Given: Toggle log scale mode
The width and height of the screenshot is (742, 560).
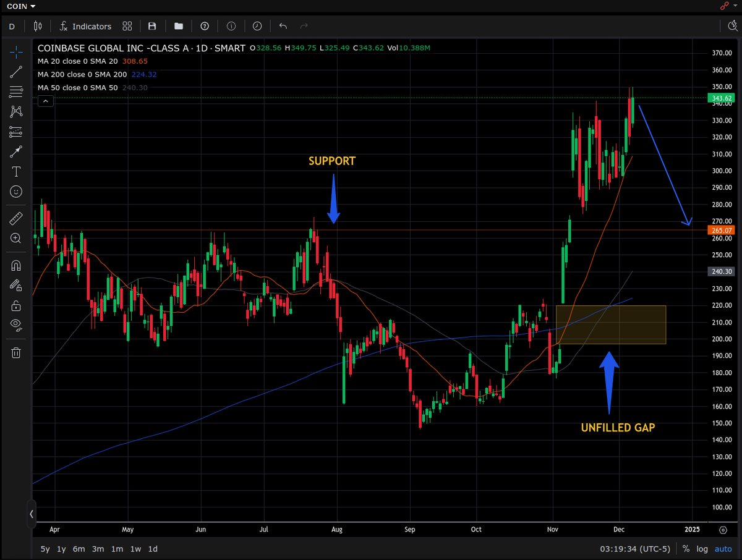Looking at the screenshot, I should [702, 548].
